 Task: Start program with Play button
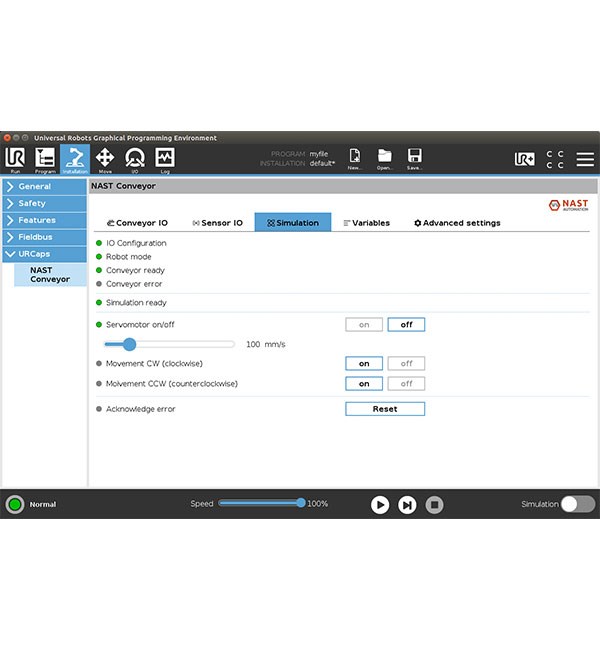(380, 504)
